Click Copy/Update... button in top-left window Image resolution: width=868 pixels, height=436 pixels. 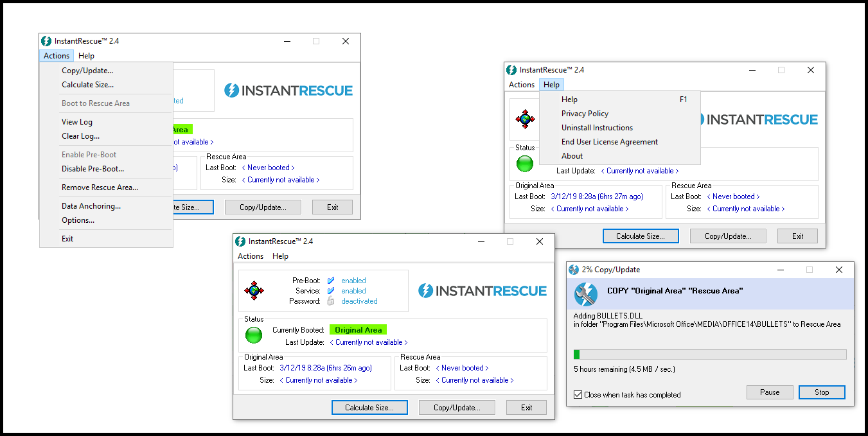[x=263, y=207]
